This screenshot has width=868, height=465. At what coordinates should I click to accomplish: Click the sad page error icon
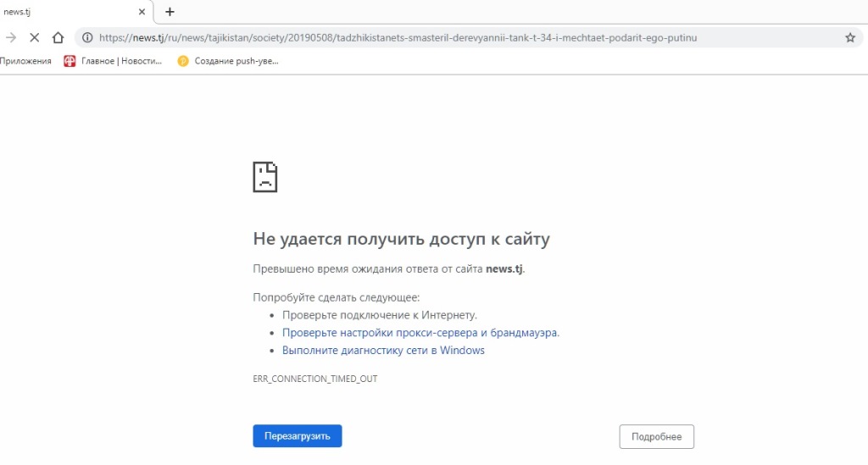(x=265, y=177)
